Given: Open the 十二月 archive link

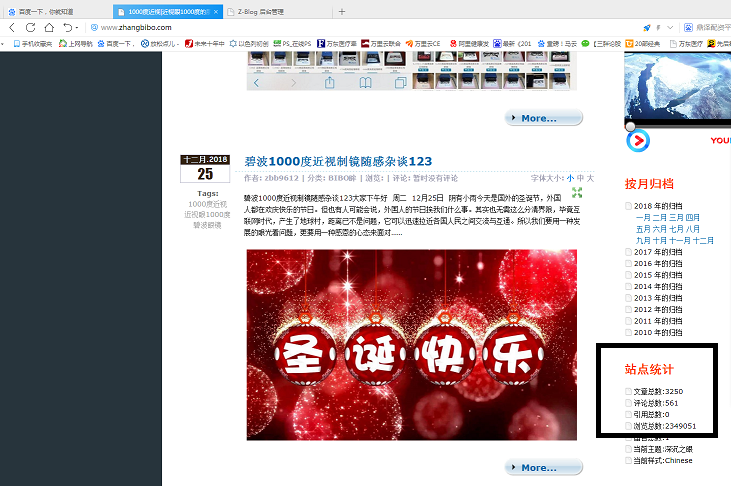Looking at the screenshot, I should pos(703,241).
